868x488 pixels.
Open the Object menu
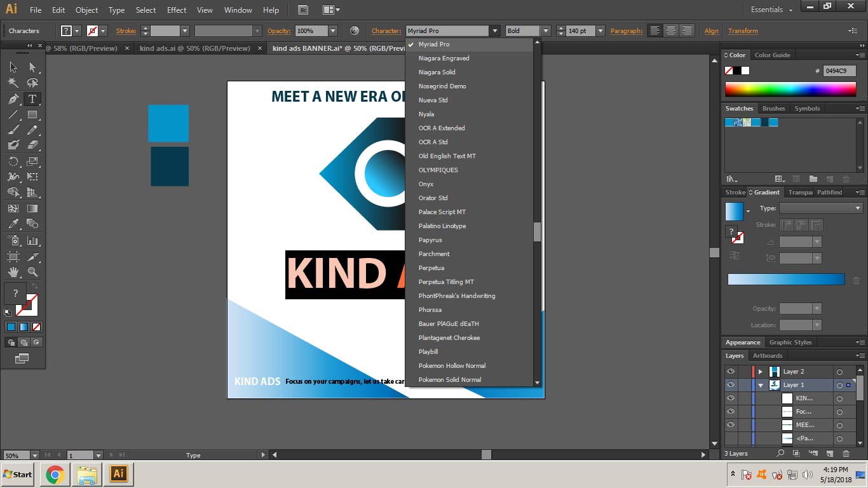pyautogui.click(x=86, y=10)
